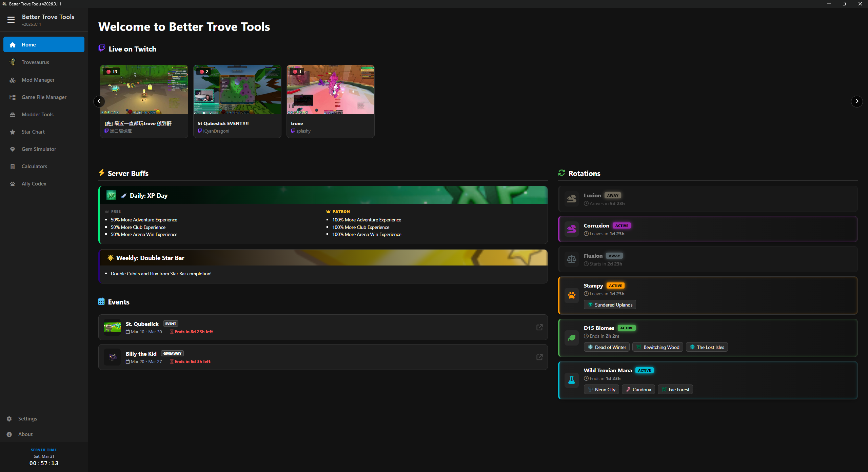Advance Twitch streams with right chevron
This screenshot has height=472, width=868.
856,101
